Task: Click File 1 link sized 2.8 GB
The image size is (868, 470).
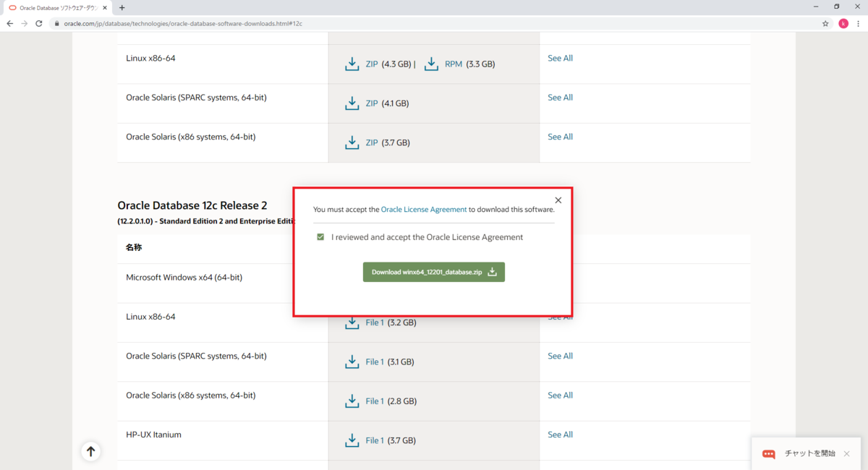Action: coord(375,401)
